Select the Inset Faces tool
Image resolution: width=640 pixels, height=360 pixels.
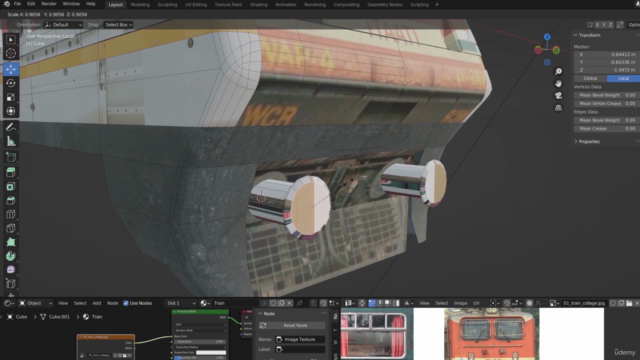pyautogui.click(x=11, y=187)
